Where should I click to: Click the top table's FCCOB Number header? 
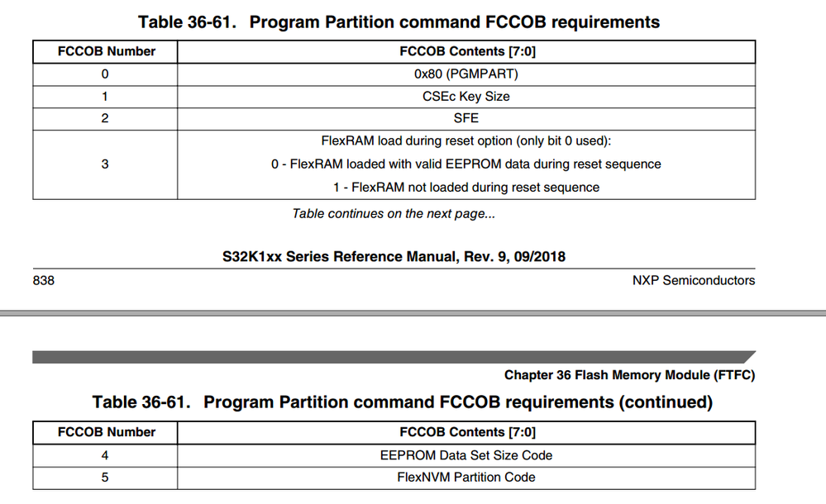[106, 51]
